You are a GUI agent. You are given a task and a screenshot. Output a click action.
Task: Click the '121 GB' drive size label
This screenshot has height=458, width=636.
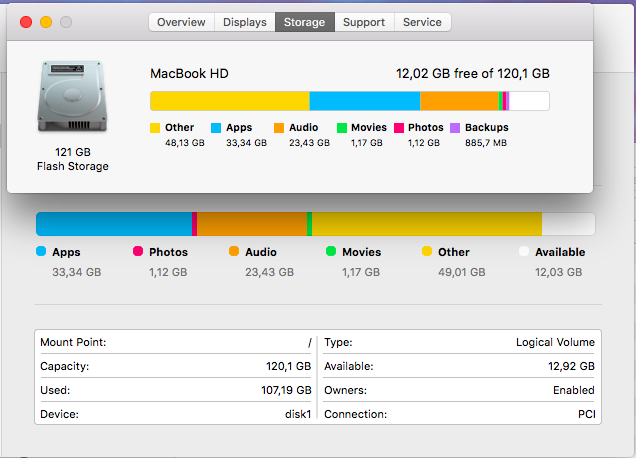73,152
